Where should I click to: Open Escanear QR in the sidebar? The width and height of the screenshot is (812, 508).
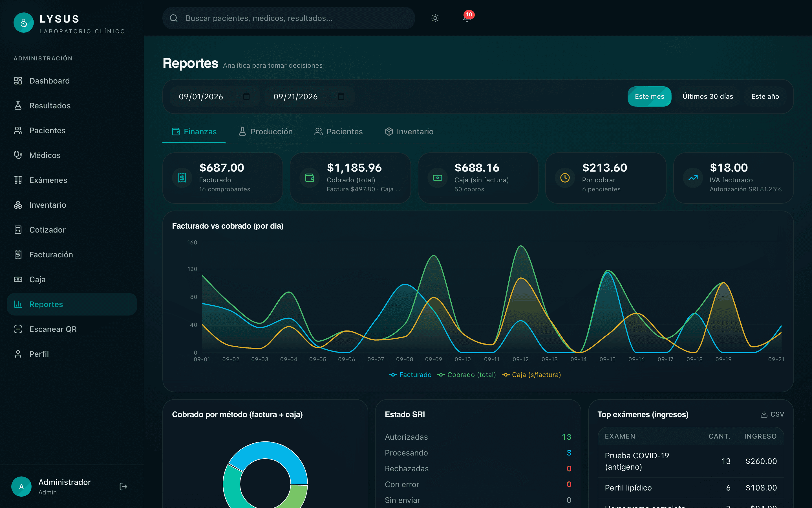coord(72,329)
